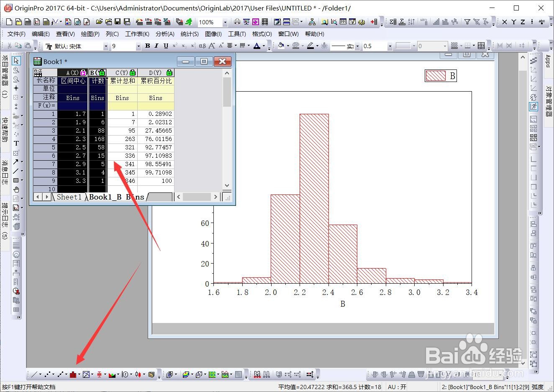Open the font name dropdown

pos(106,46)
